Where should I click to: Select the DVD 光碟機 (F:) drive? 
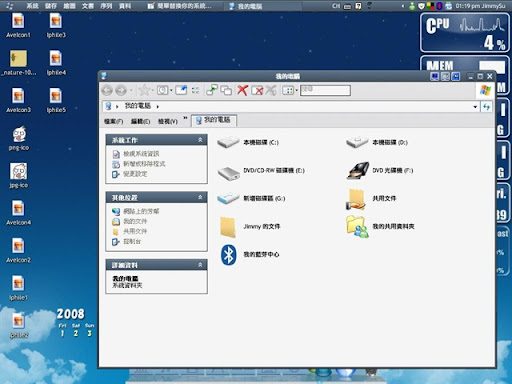tap(379, 171)
